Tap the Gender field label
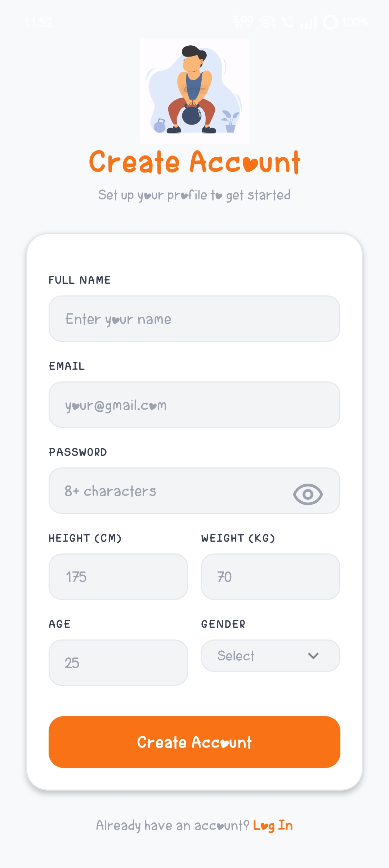 (x=223, y=624)
